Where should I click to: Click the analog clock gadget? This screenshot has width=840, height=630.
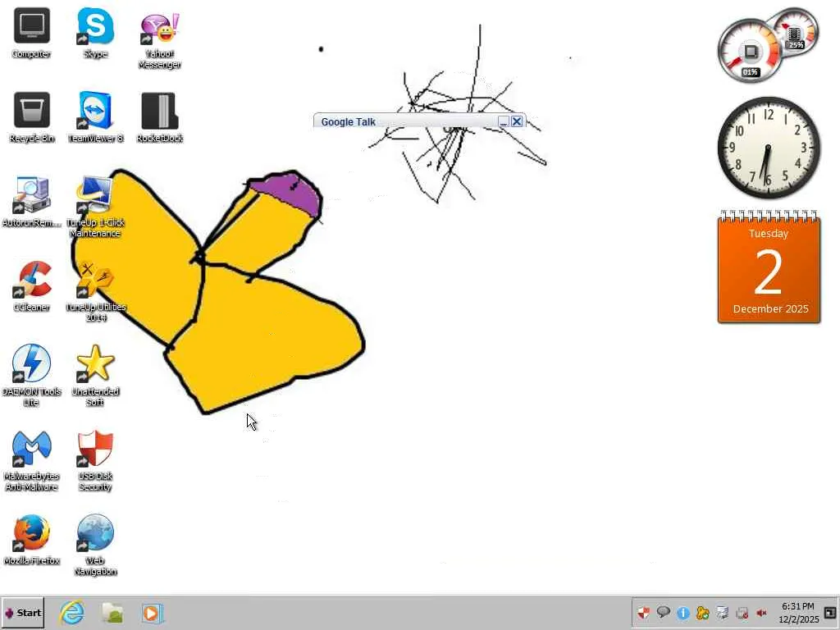769,148
